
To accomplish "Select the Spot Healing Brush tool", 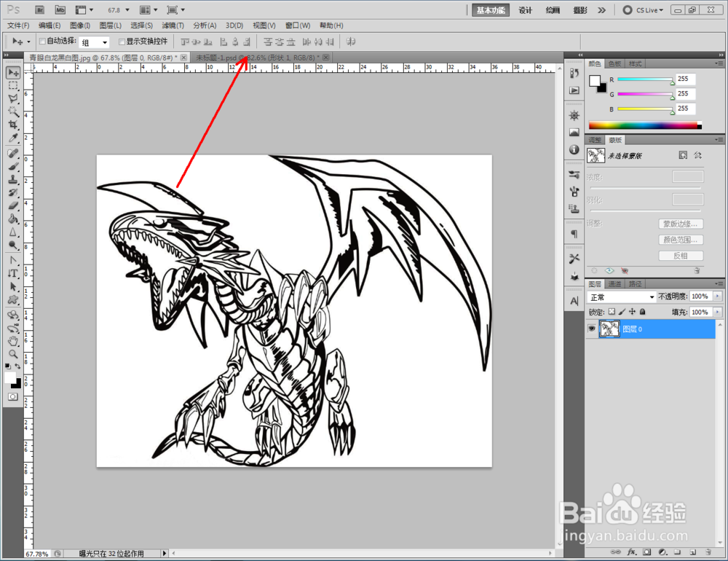I will click(13, 154).
